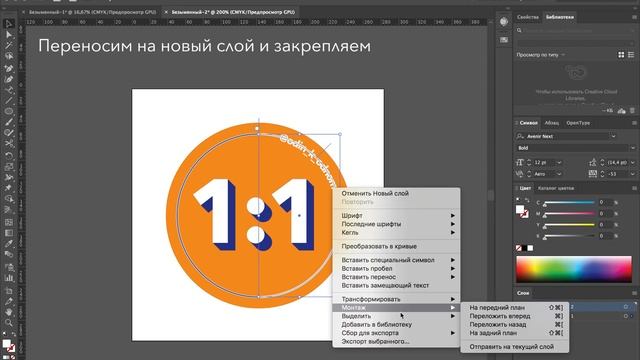640x360 pixels.
Task: Expand Просмотр по типу dropdown
Action: coord(541,55)
